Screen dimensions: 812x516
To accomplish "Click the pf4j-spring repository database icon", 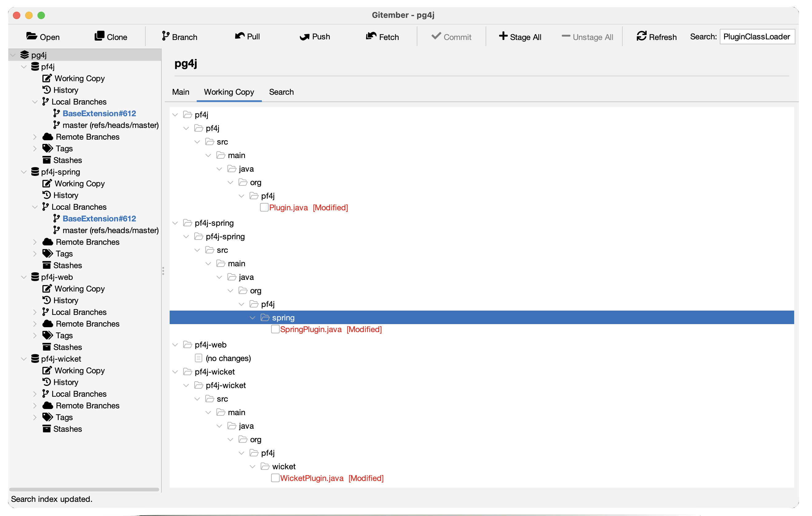I will click(35, 172).
